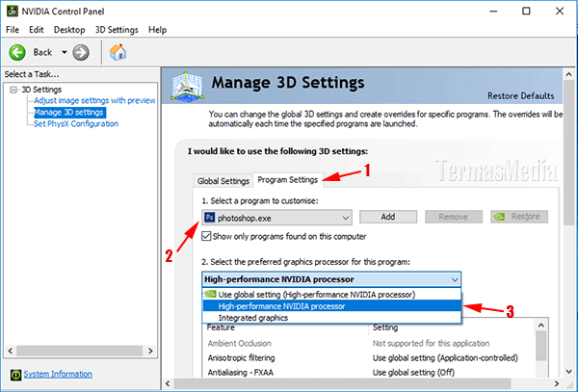Click the Photoshop icon in program combo
578x392 pixels.
tap(209, 218)
